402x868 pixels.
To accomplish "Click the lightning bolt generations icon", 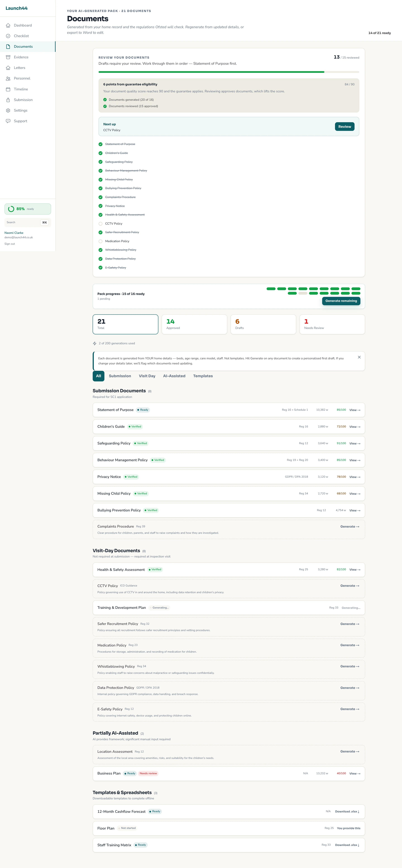I will pyautogui.click(x=95, y=343).
